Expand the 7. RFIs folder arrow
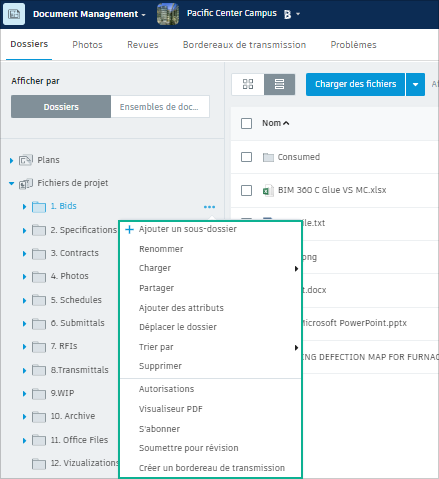The height and width of the screenshot is (479, 439). [24, 347]
